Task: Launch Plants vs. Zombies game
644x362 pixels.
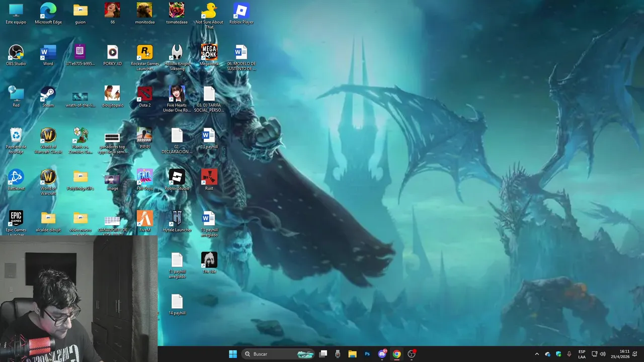Action: click(x=80, y=141)
